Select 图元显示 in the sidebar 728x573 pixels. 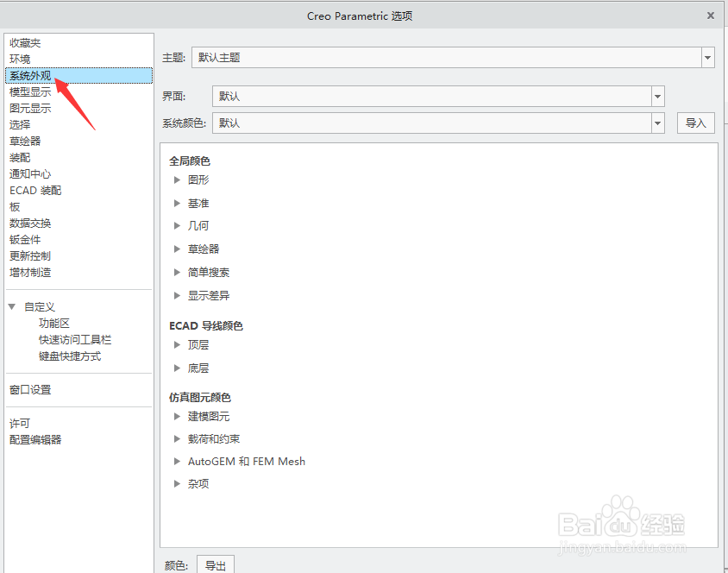30,108
